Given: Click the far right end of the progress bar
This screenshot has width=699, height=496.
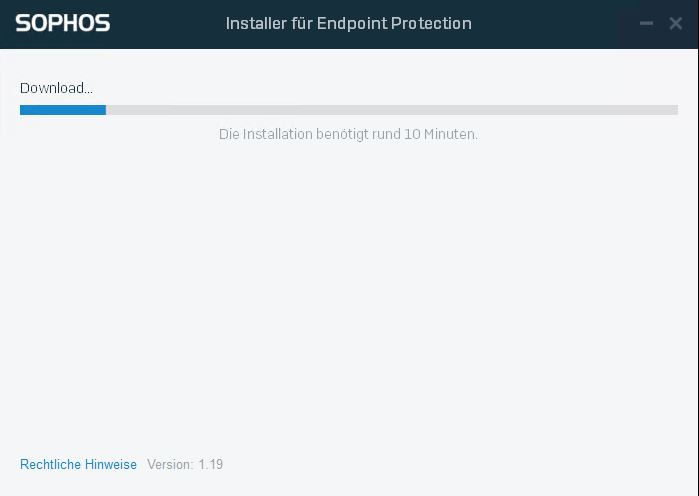Looking at the screenshot, I should click(x=674, y=110).
